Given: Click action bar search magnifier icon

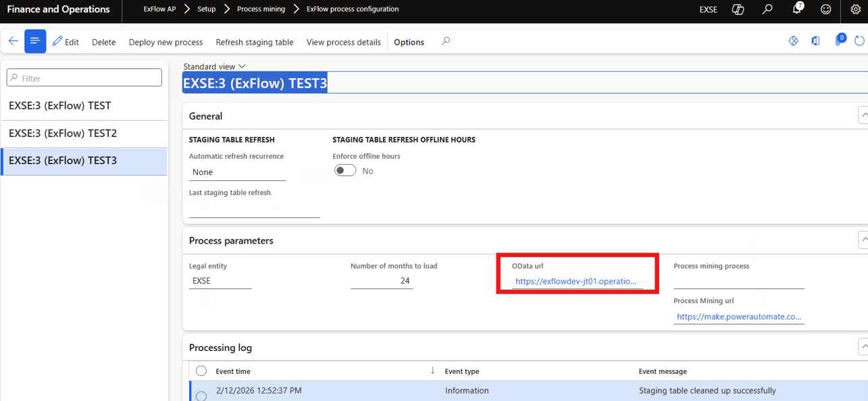Looking at the screenshot, I should click(446, 41).
